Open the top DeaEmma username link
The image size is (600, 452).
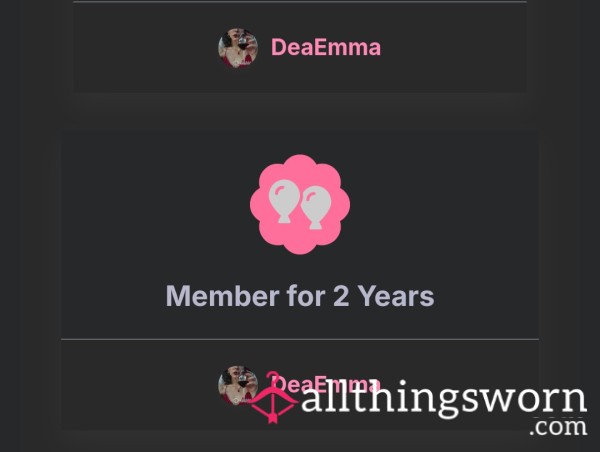pyautogui.click(x=326, y=47)
